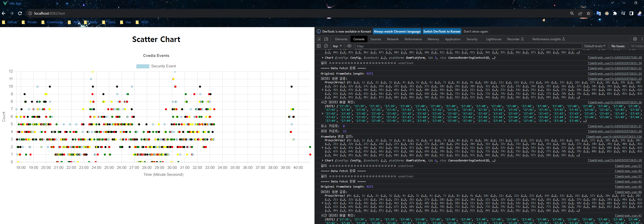
Task: Open the top JavaScript context dropdown
Action: [337, 46]
